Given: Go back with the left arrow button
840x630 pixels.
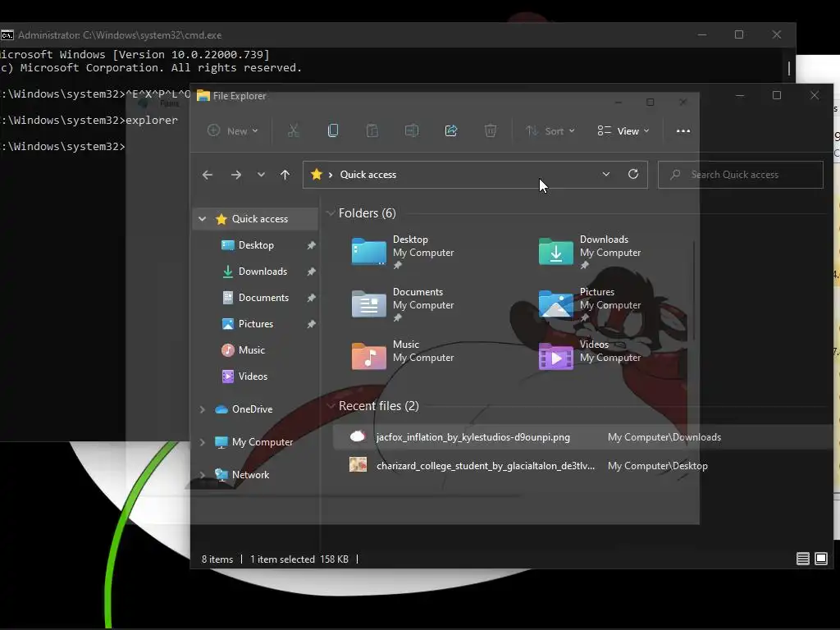Looking at the screenshot, I should tap(208, 175).
